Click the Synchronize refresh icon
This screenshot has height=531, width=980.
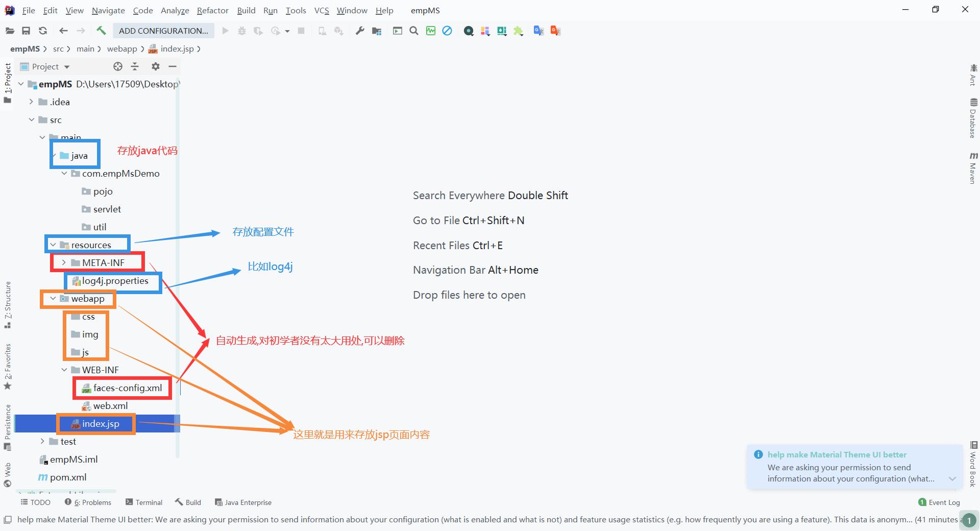[x=43, y=31]
